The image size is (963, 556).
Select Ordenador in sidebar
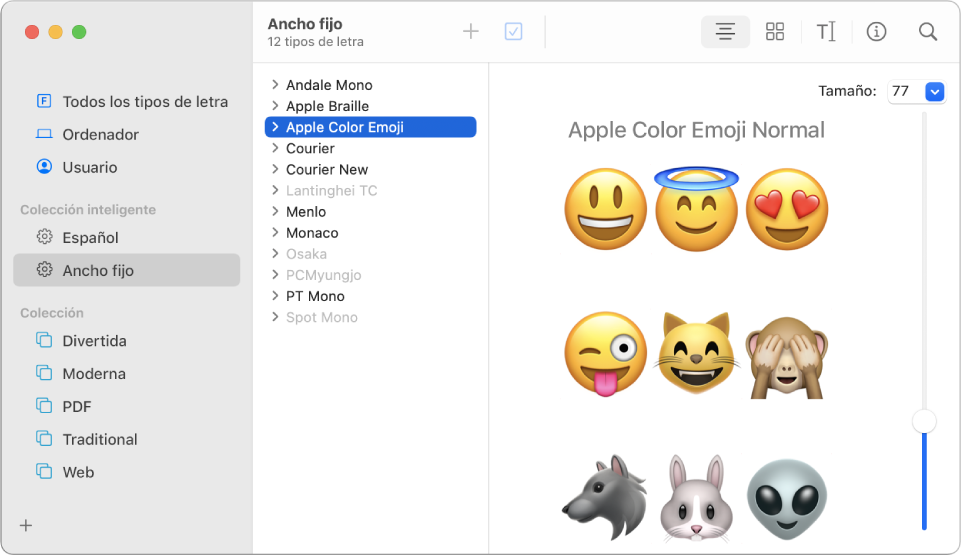[x=100, y=134]
